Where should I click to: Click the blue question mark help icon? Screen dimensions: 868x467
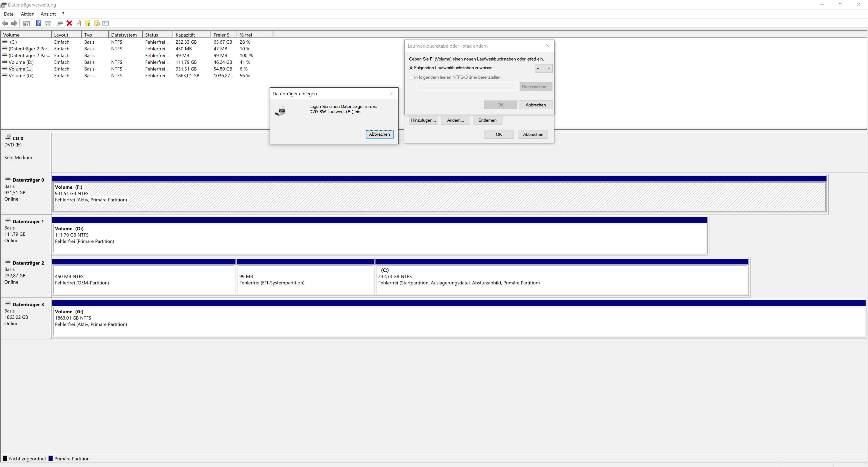pos(38,23)
